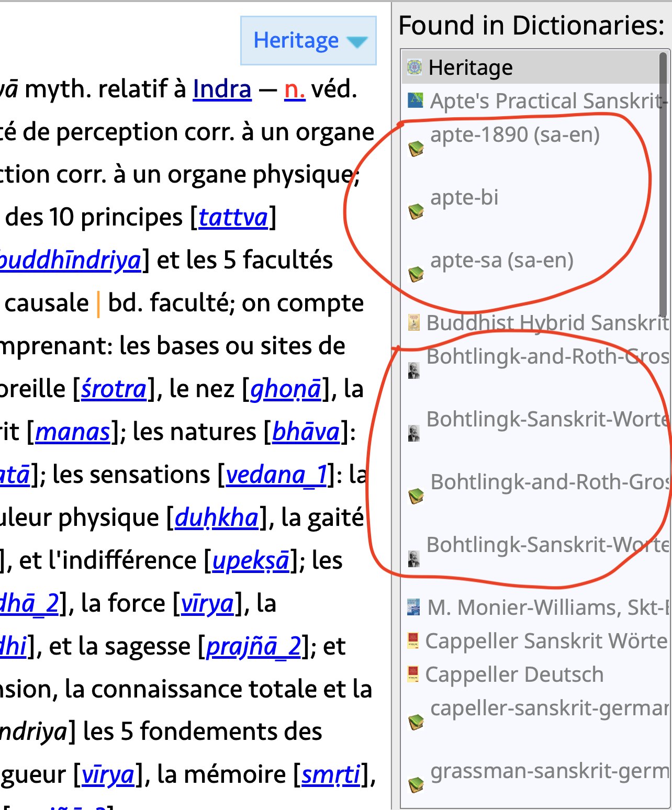
Task: Click the M. Monier-Williams dictionary icon
Action: point(413,607)
